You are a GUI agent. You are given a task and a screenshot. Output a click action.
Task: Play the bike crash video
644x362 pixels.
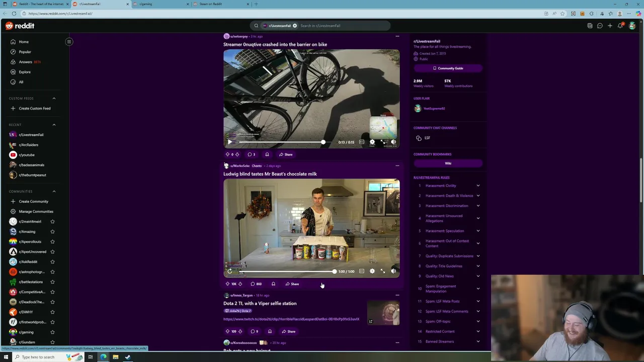230,142
